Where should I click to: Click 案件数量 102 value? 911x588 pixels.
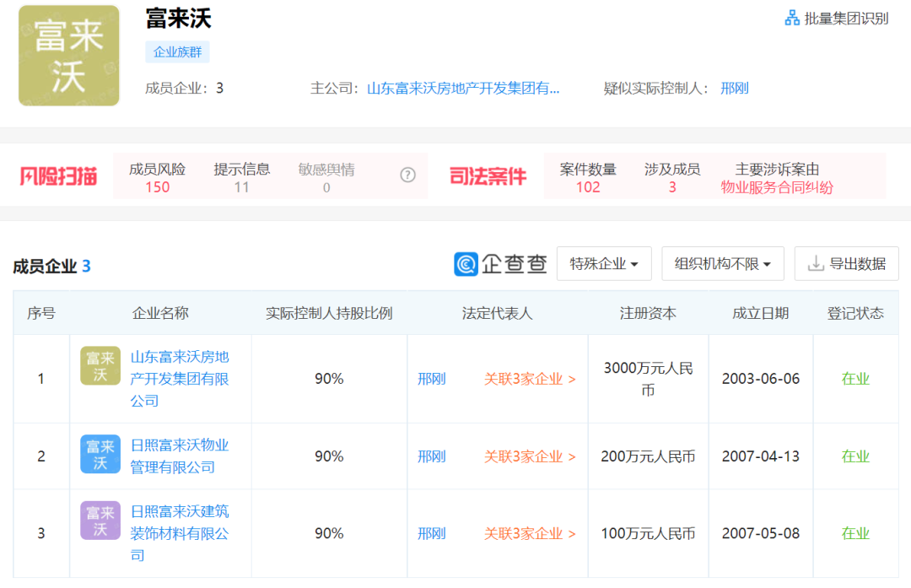pyautogui.click(x=588, y=187)
